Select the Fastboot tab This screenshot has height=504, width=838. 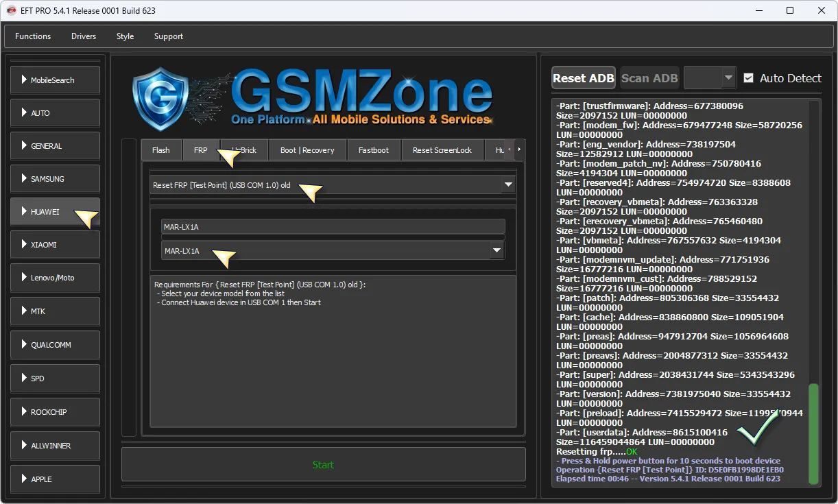coord(374,150)
